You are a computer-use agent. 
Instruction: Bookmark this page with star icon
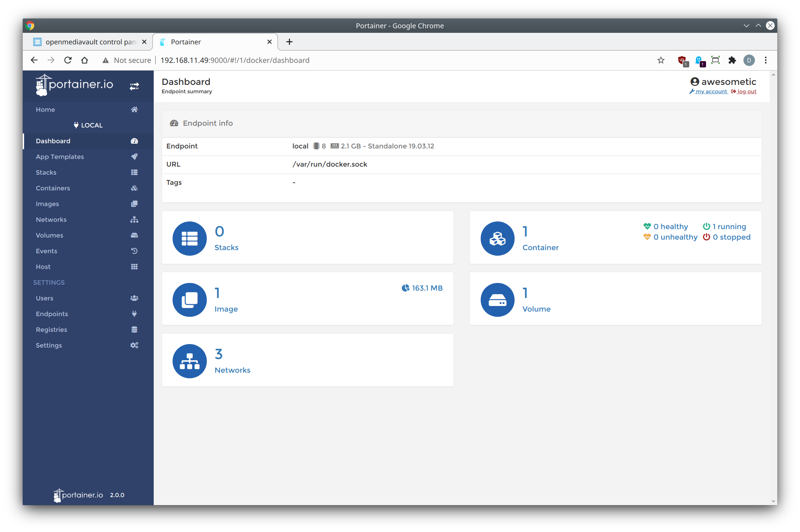[661, 60]
